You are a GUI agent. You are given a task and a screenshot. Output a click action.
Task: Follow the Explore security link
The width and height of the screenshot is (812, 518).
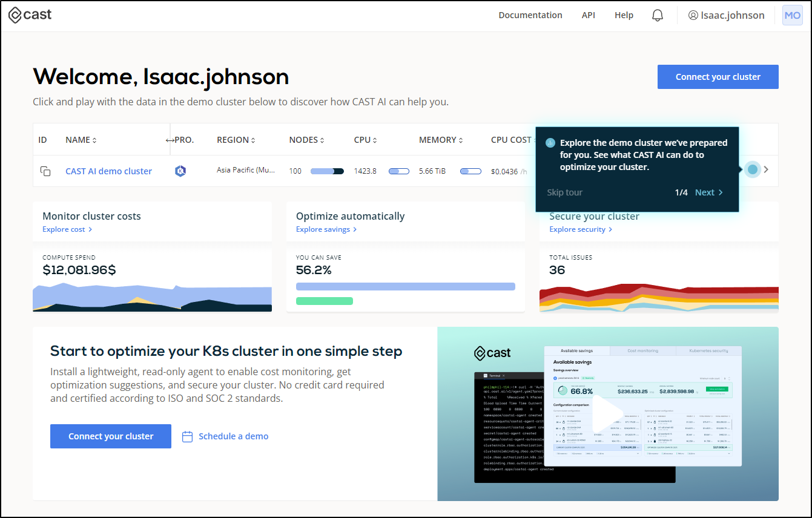[581, 229]
